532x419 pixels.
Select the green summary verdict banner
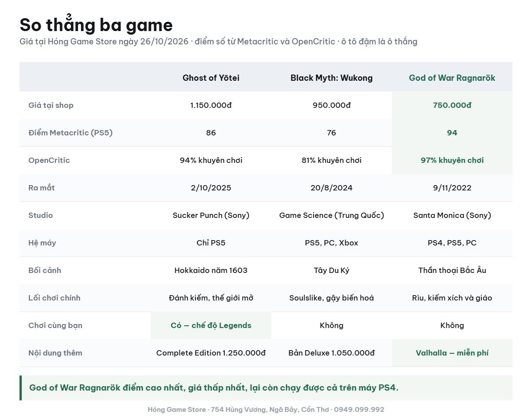266,388
